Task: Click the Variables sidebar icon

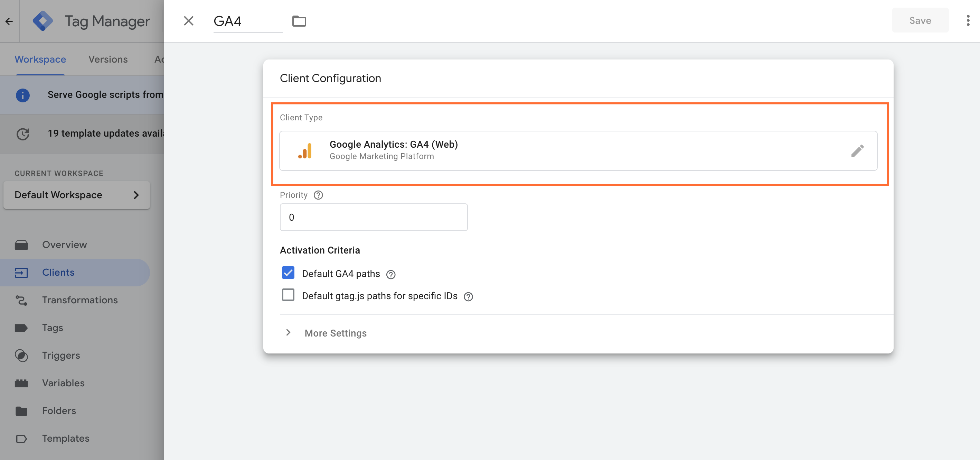Action: [21, 383]
